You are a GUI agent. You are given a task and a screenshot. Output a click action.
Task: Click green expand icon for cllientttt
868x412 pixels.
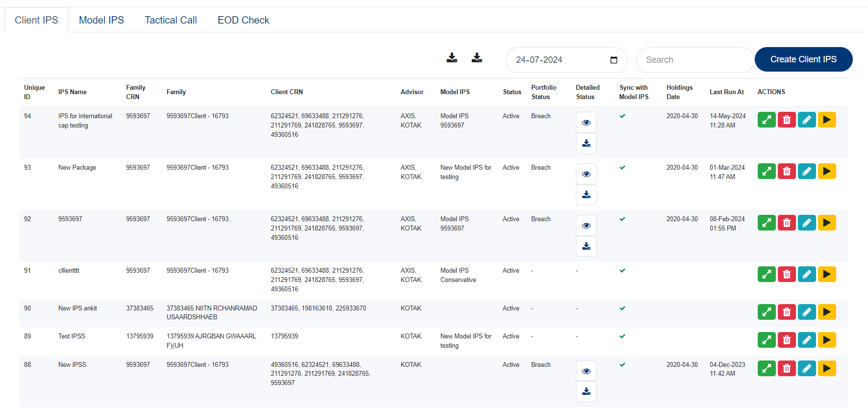click(x=767, y=274)
